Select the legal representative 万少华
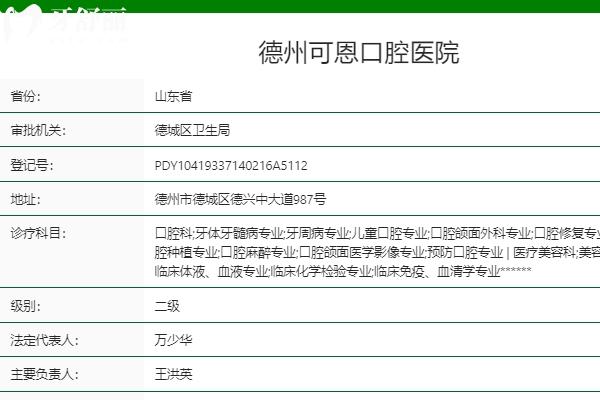 pyautogui.click(x=173, y=340)
